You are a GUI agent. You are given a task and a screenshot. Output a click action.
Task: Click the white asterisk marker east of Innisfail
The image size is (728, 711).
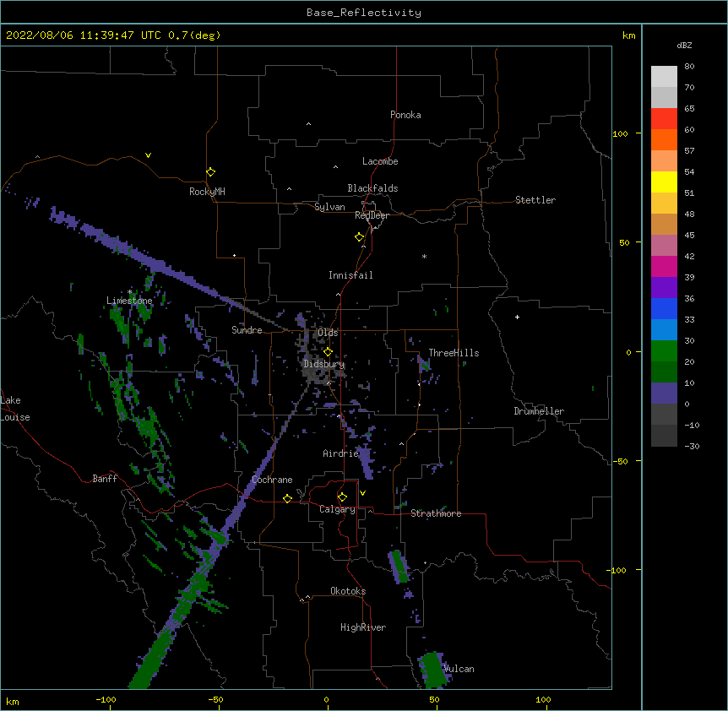[424, 256]
